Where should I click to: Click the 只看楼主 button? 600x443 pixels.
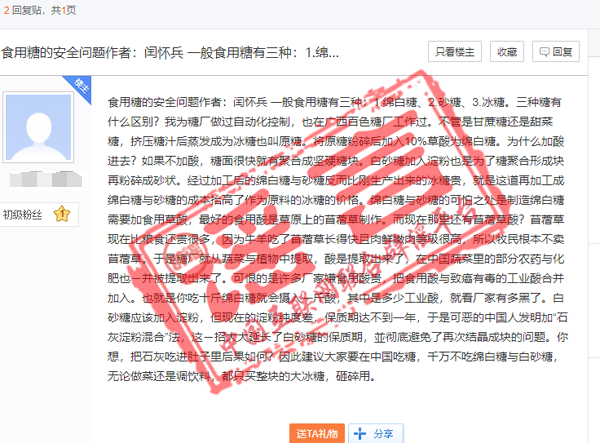[455, 52]
